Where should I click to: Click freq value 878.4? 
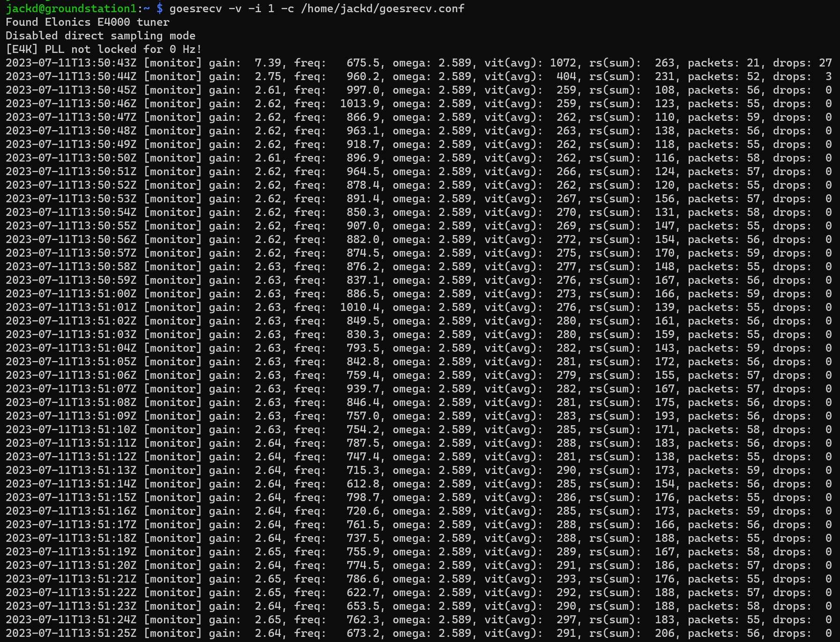(x=363, y=185)
